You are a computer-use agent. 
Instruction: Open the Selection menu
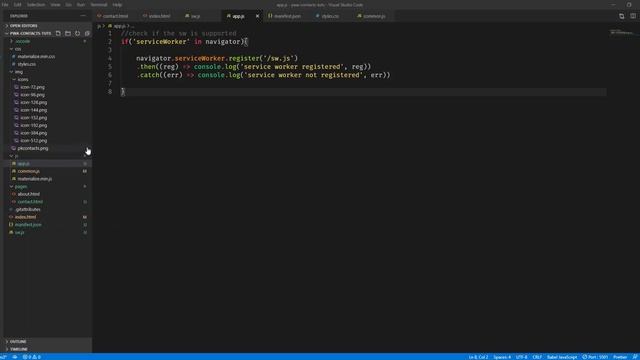36,5
